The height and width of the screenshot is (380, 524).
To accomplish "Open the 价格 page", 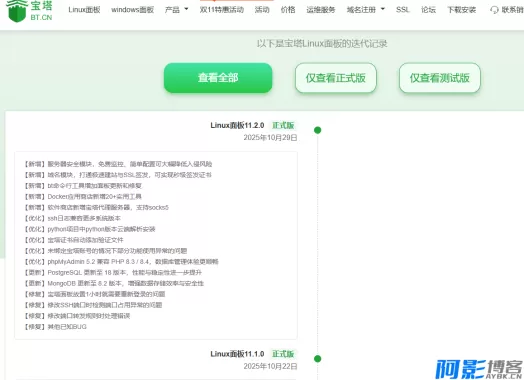I will [x=288, y=10].
